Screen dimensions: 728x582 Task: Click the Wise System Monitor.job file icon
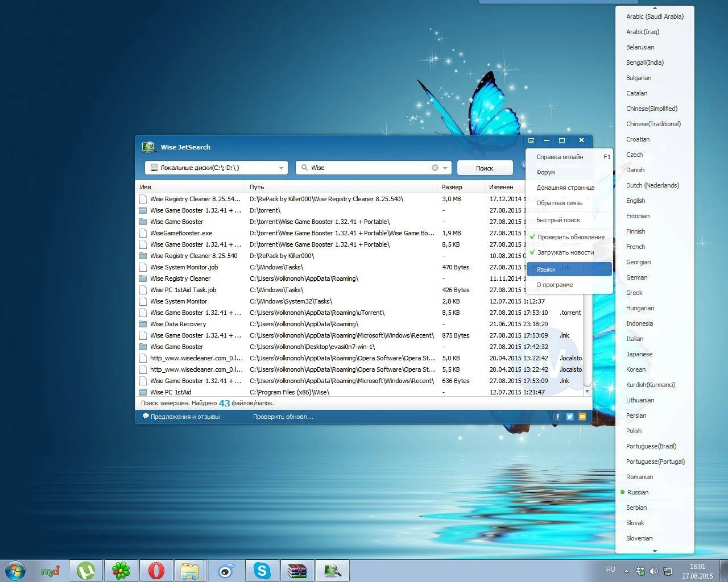[143, 267]
